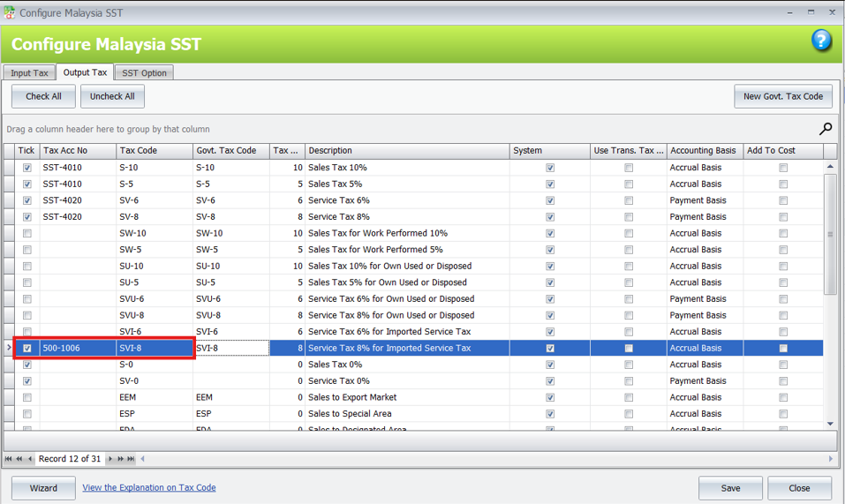Viewport: 845px width, 504px height.
Task: Sort by Govt. Tax Code column header
Action: (231, 151)
